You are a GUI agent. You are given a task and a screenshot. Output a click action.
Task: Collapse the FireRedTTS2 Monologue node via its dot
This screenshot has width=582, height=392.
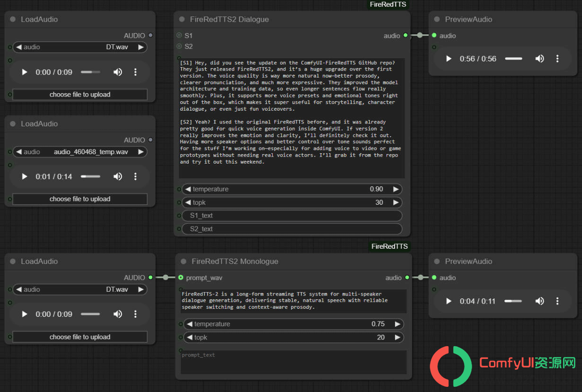tap(184, 261)
